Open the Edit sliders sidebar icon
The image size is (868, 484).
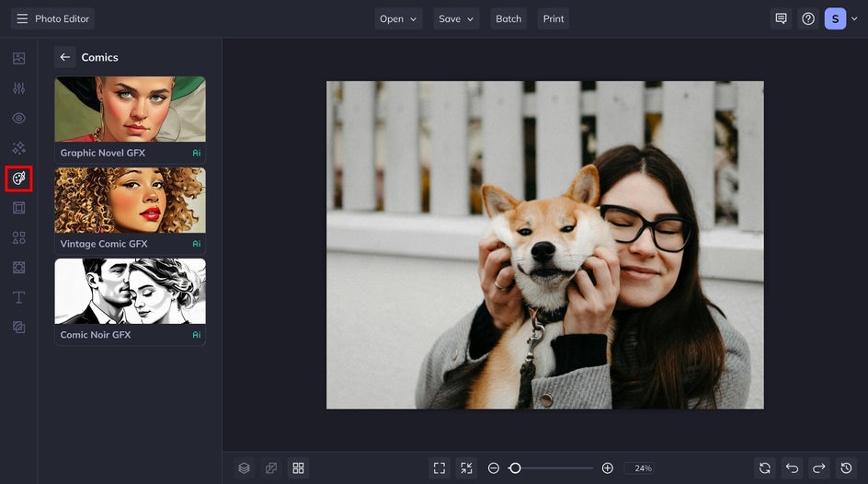tap(18, 88)
